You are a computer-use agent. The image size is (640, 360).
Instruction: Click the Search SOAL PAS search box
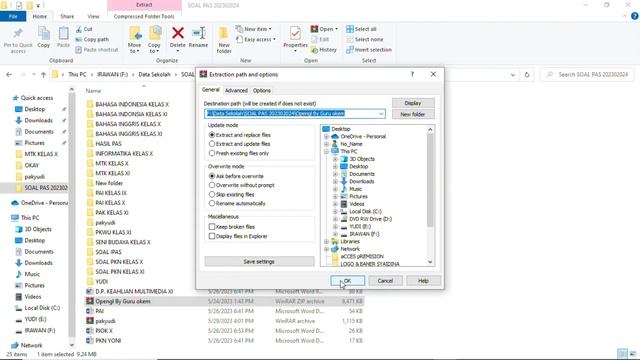click(587, 75)
